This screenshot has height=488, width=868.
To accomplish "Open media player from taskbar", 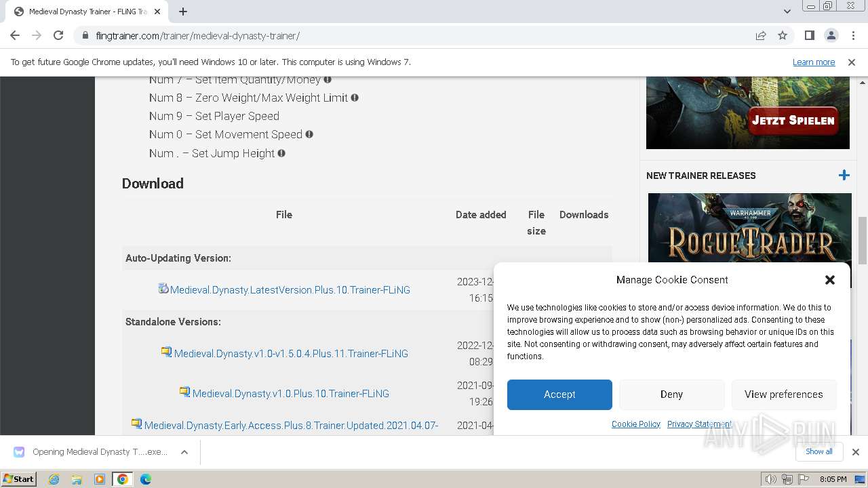I will tap(100, 479).
